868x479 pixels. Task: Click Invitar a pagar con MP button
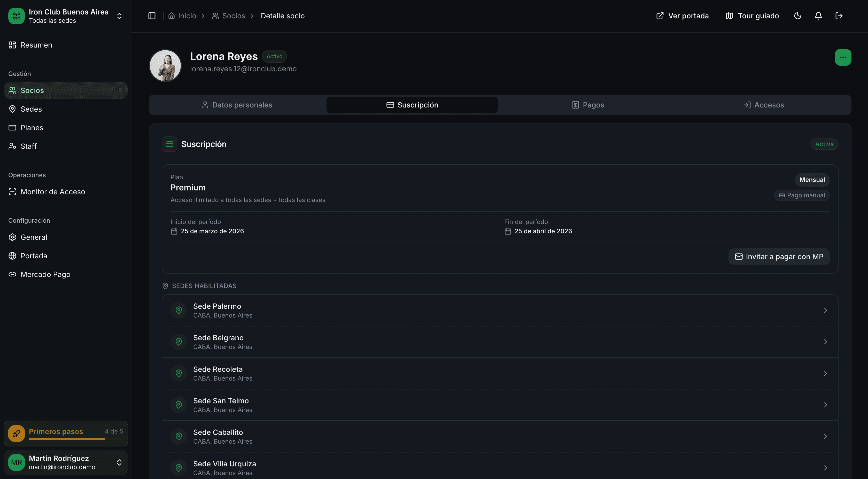click(779, 257)
